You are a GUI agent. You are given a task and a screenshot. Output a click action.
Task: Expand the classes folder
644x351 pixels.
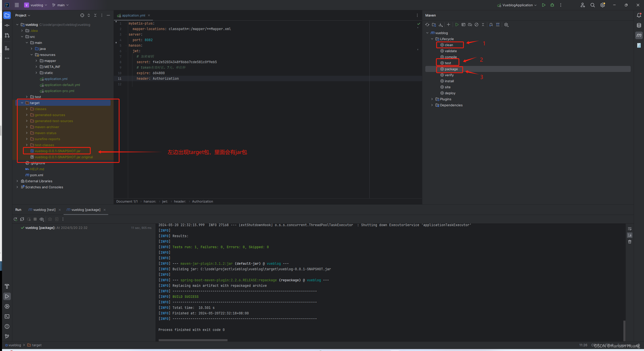click(27, 109)
